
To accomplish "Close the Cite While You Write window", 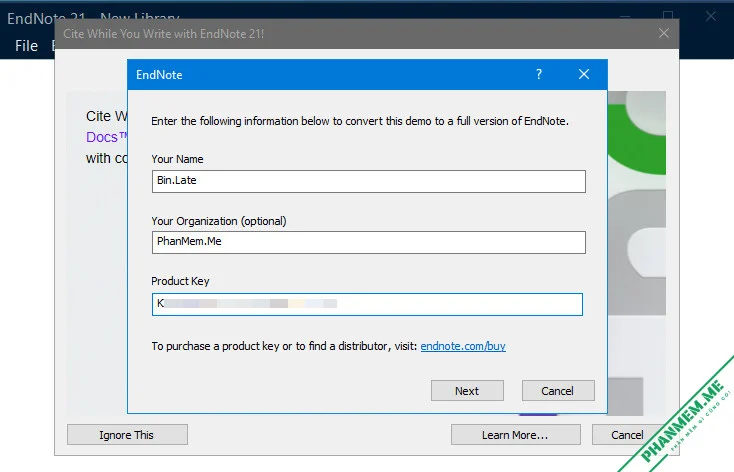I will pos(663,33).
